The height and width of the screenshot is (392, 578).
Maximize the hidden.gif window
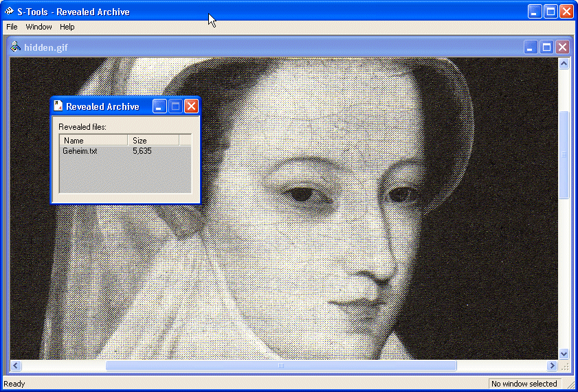click(x=546, y=47)
